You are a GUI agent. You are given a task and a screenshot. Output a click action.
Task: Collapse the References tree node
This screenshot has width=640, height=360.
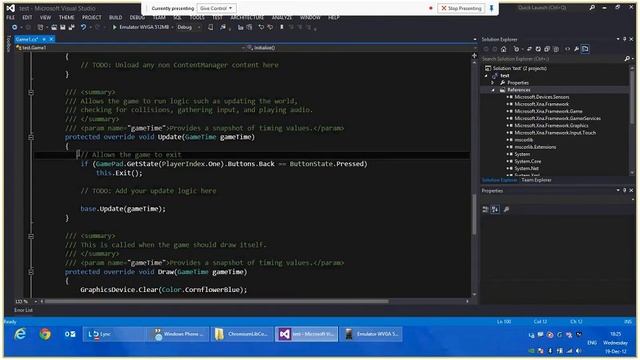493,90
